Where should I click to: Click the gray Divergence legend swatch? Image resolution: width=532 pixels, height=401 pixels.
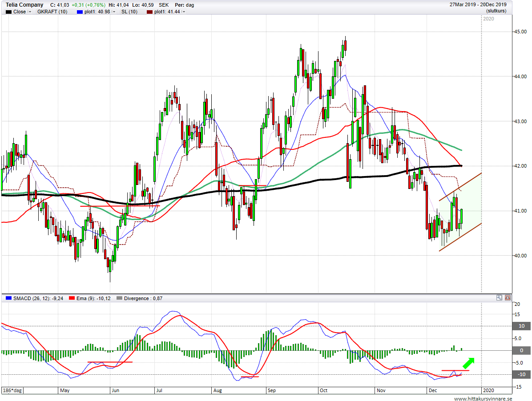(119, 298)
